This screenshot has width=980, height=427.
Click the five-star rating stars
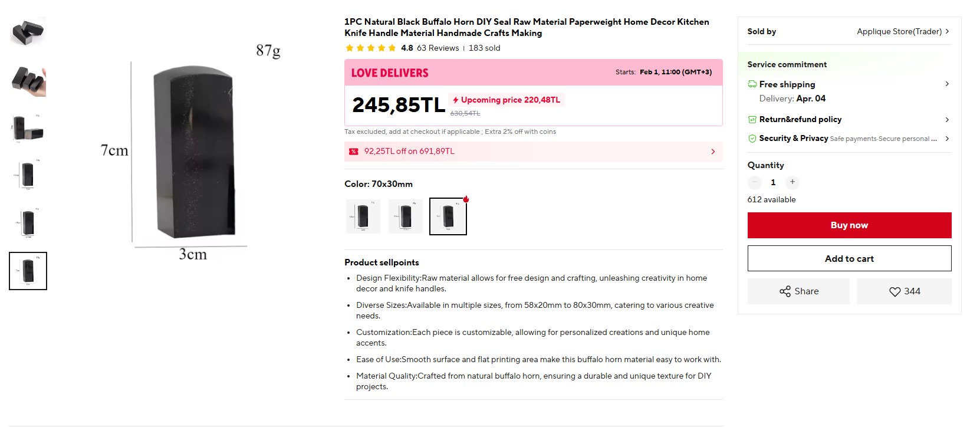[x=371, y=48]
